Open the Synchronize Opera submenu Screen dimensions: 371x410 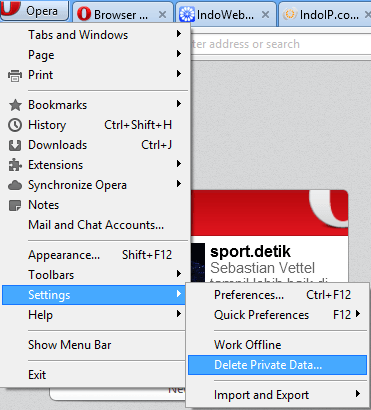pos(95,185)
